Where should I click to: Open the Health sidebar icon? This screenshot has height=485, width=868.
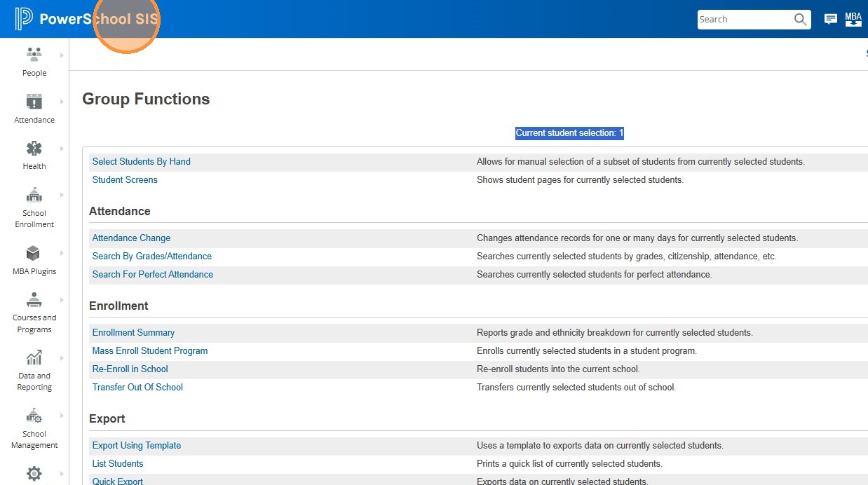tap(34, 149)
